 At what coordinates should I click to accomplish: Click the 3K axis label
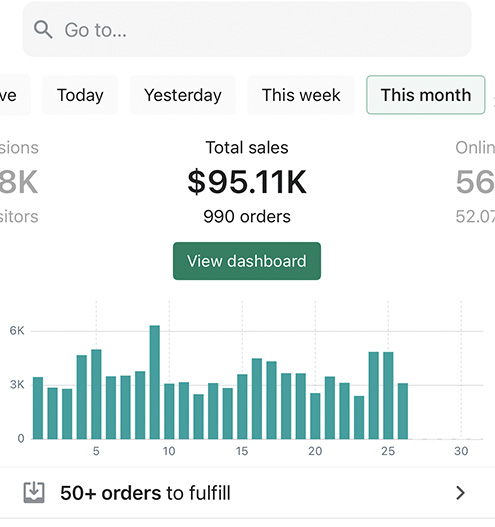17,384
